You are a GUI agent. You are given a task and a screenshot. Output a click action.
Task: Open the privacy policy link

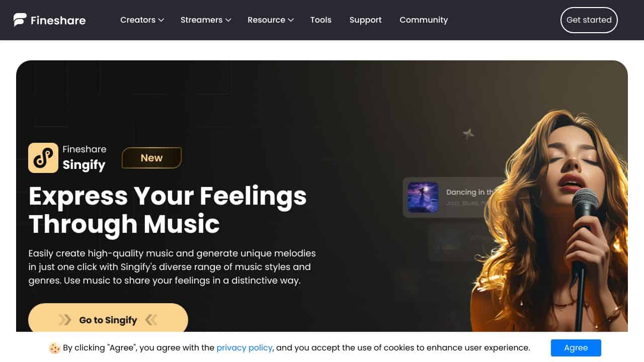(245, 348)
